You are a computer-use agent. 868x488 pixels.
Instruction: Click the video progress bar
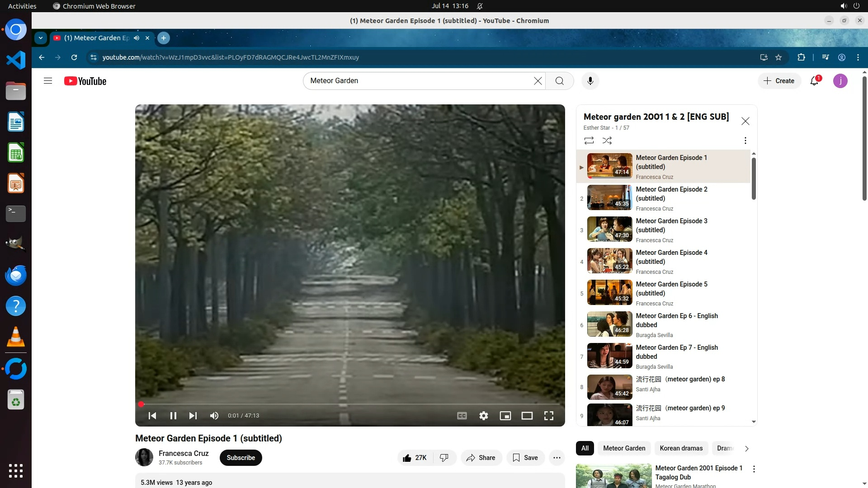coord(350,404)
